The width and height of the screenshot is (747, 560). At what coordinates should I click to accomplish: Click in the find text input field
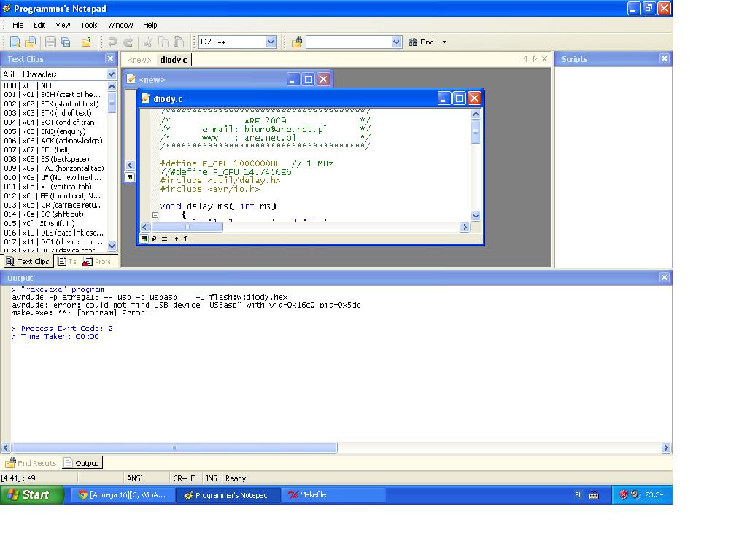pos(348,42)
